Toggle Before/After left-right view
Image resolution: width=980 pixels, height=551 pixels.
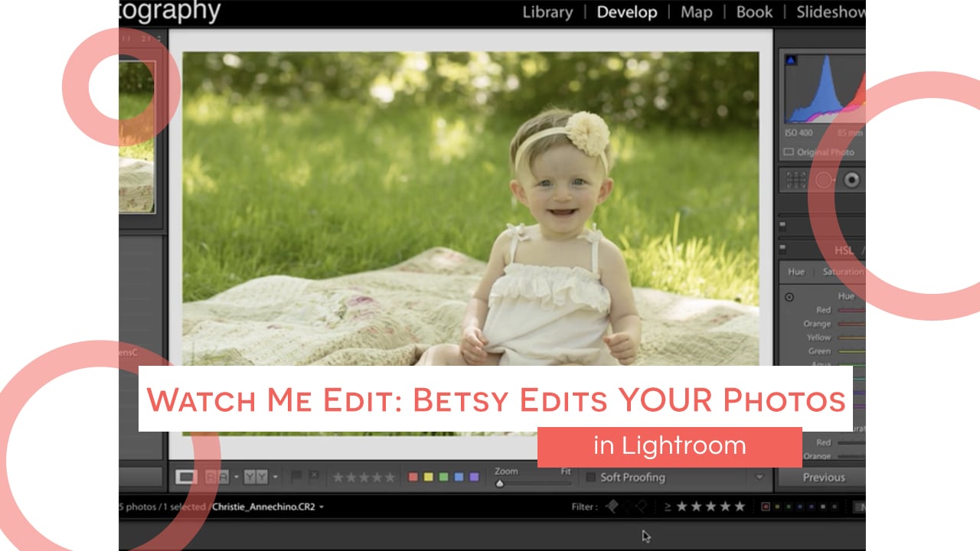point(217,477)
